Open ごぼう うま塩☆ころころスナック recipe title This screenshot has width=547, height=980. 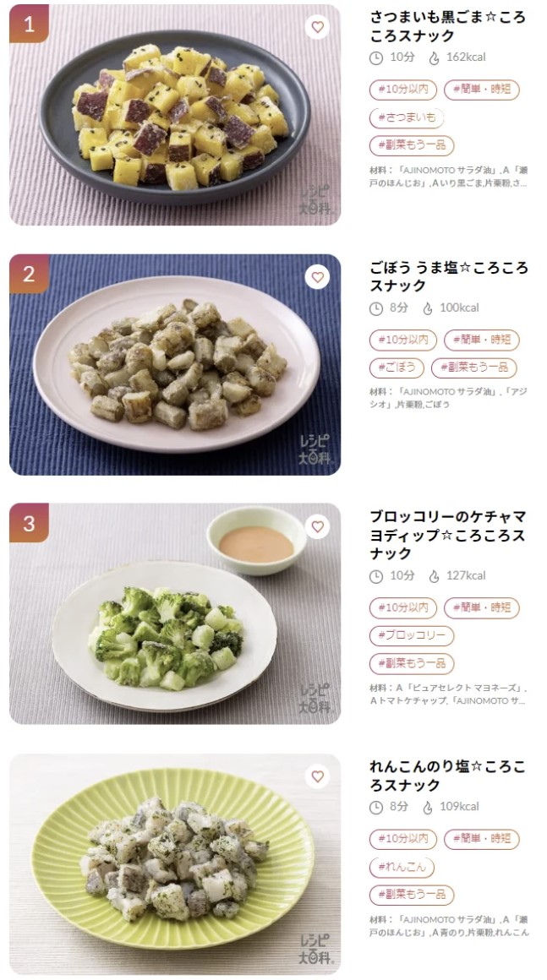coord(449,276)
